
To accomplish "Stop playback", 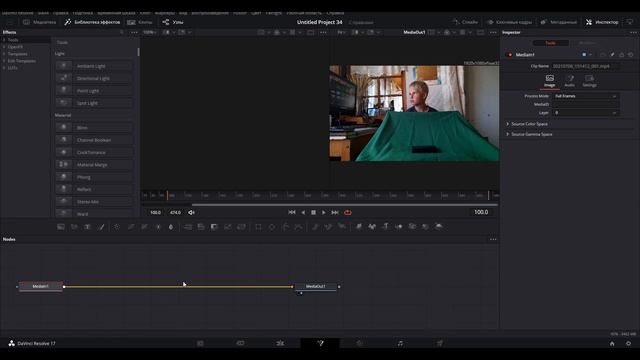I will click(313, 212).
